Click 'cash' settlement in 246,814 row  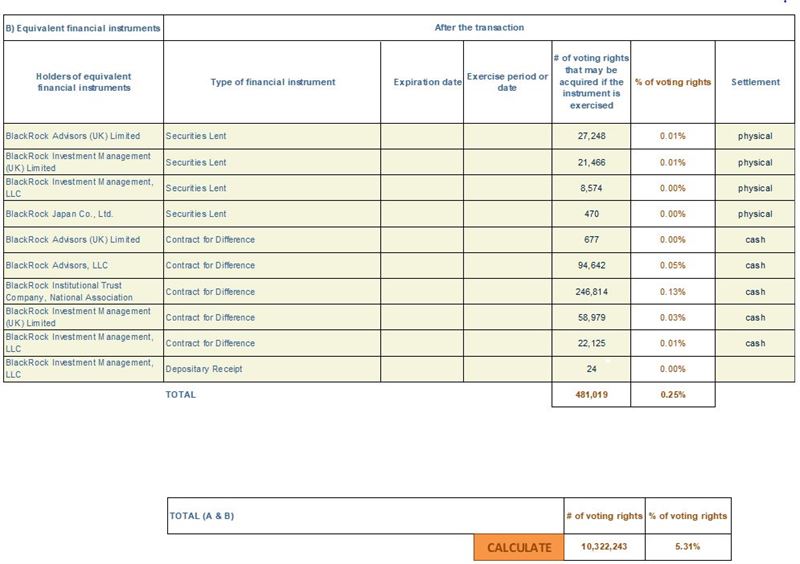(755, 291)
